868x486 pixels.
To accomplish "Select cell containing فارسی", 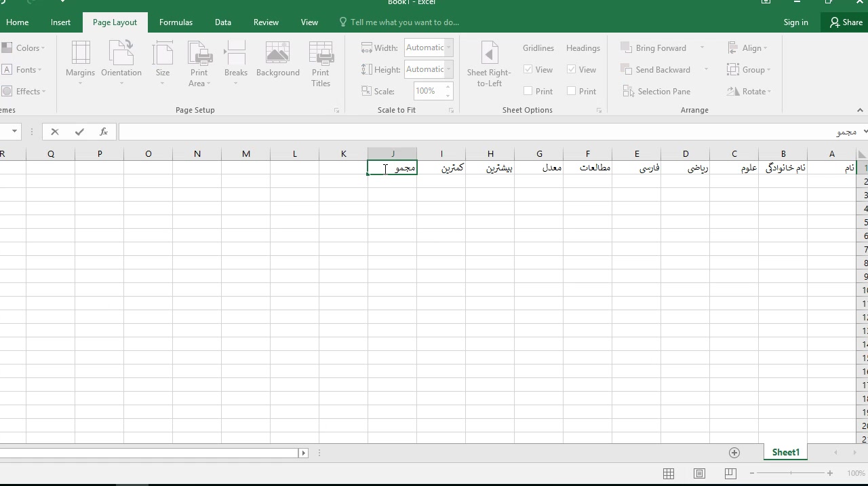I will [637, 168].
